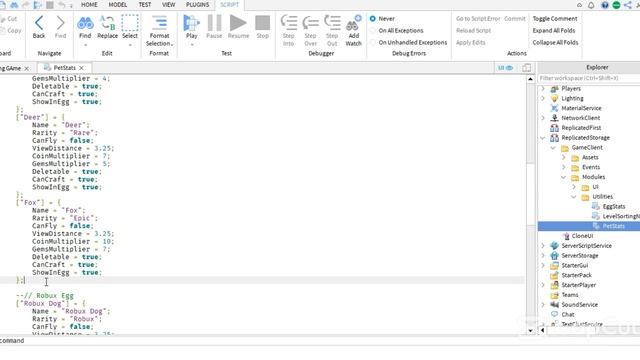Click the editor scrollbar up arrow

tap(530, 79)
